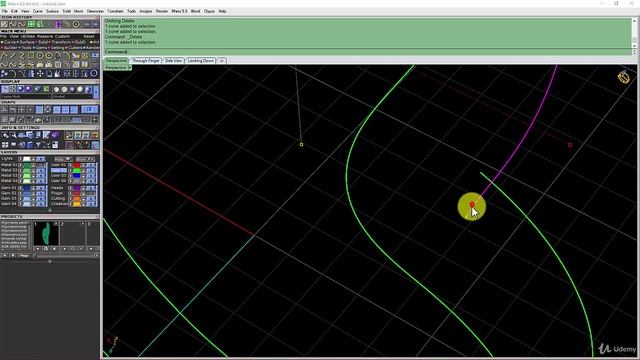Open the Shaded dropdown in Display

[72, 97]
